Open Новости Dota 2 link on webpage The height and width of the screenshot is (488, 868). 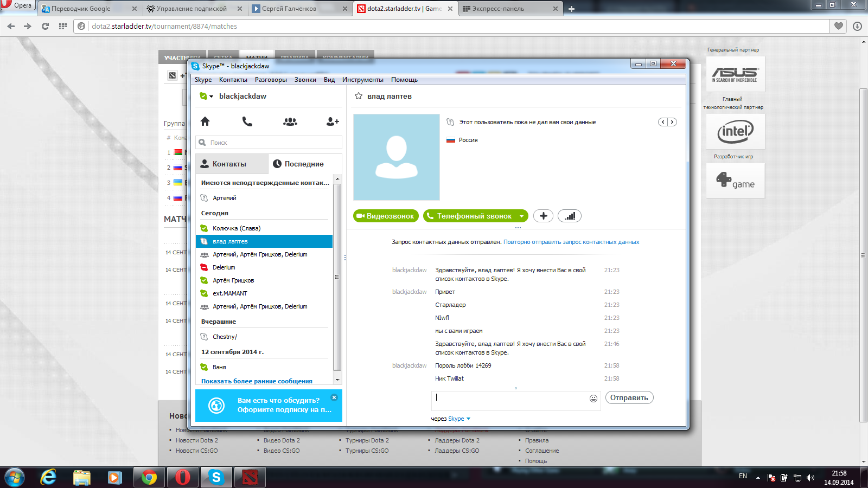point(196,440)
